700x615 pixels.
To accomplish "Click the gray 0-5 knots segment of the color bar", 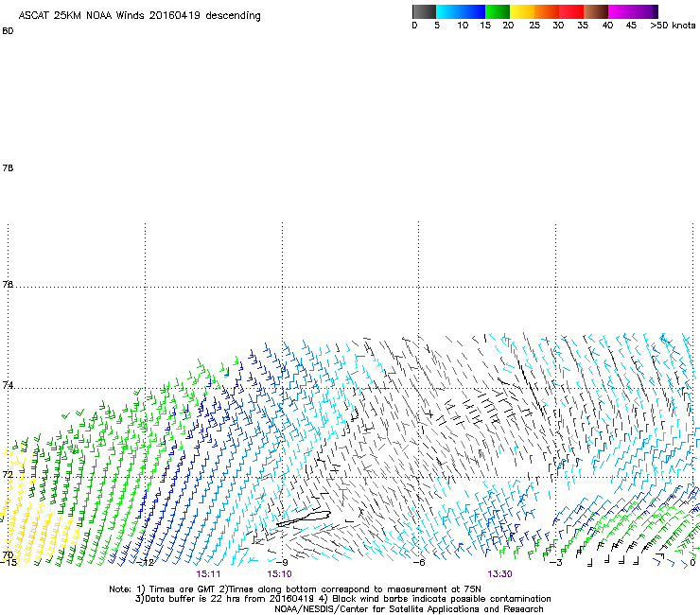I will click(424, 11).
